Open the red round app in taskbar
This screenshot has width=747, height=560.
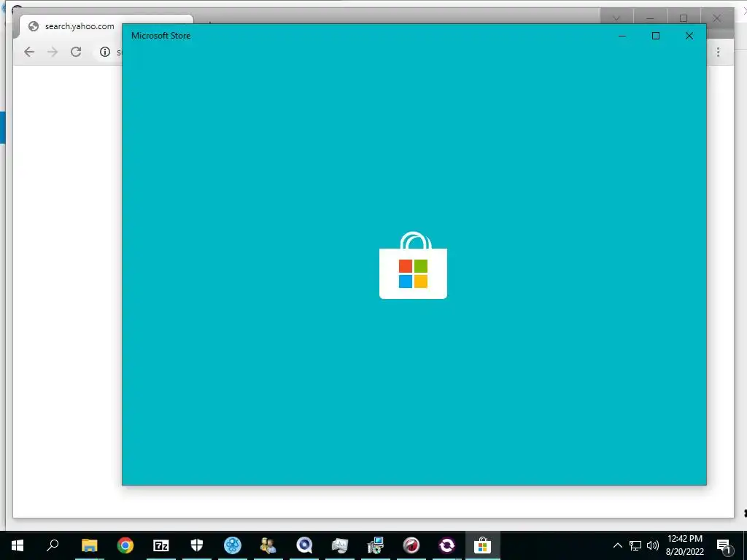click(411, 545)
